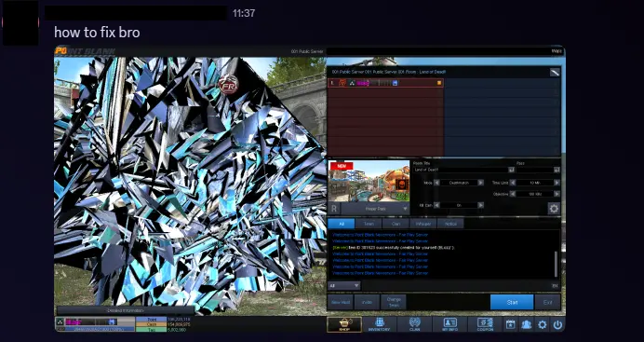Image resolution: width=644 pixels, height=342 pixels.
Task: Click the rank icon in player slot 1
Action: [x=352, y=83]
